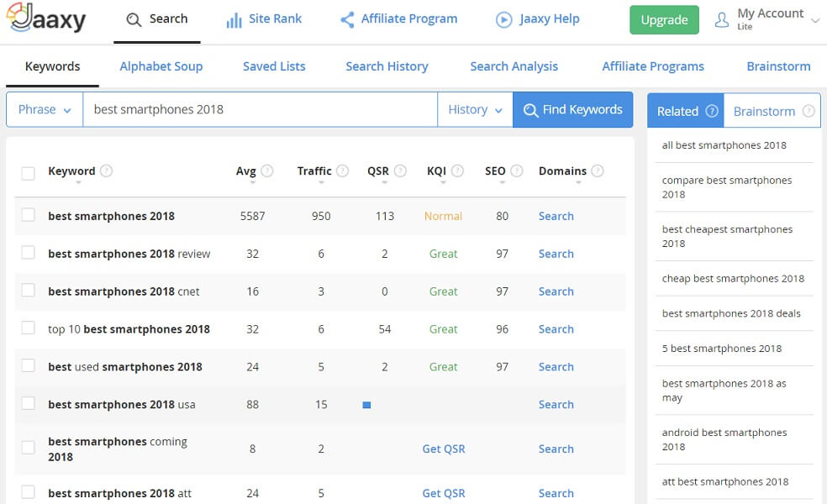827x504 pixels.
Task: Sort by Keyword column arrow
Action: [78, 182]
